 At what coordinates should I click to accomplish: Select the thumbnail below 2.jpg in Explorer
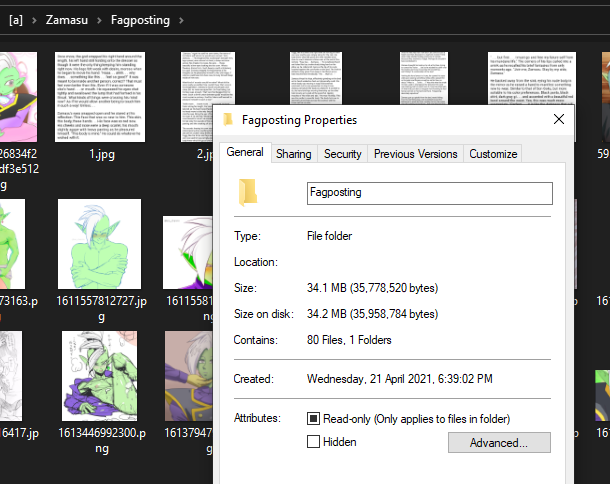coord(188,253)
